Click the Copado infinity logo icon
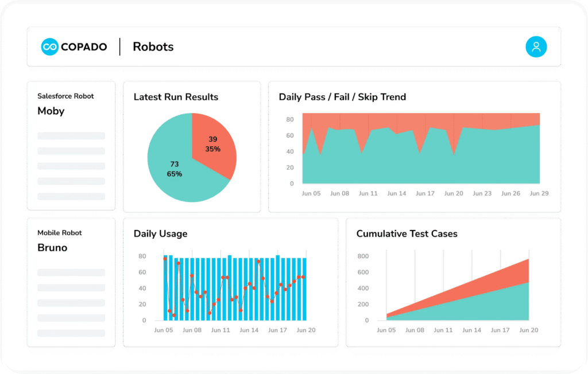The image size is (588, 374). pos(50,46)
